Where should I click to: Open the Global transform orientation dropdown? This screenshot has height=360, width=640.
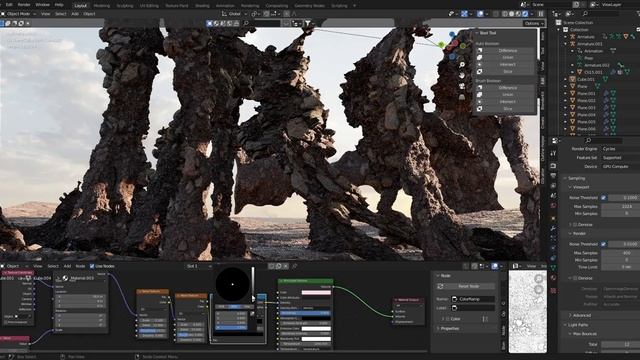pyautogui.click(x=234, y=13)
